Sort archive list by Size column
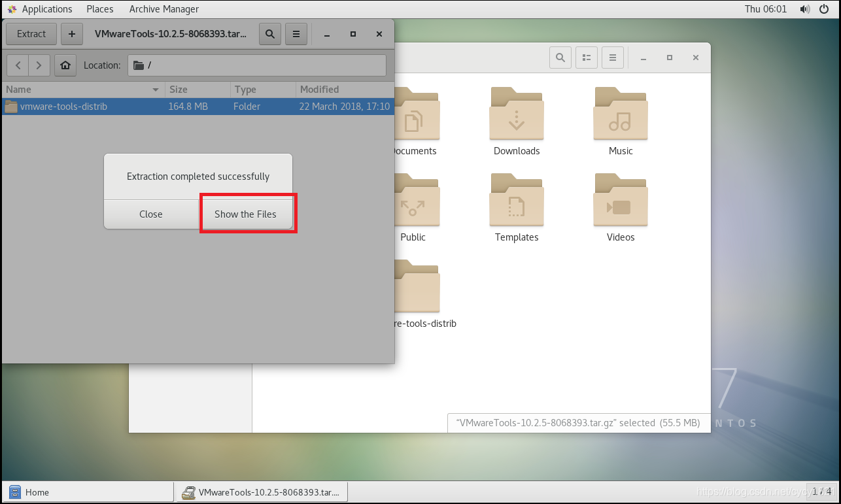841x504 pixels. coord(197,90)
